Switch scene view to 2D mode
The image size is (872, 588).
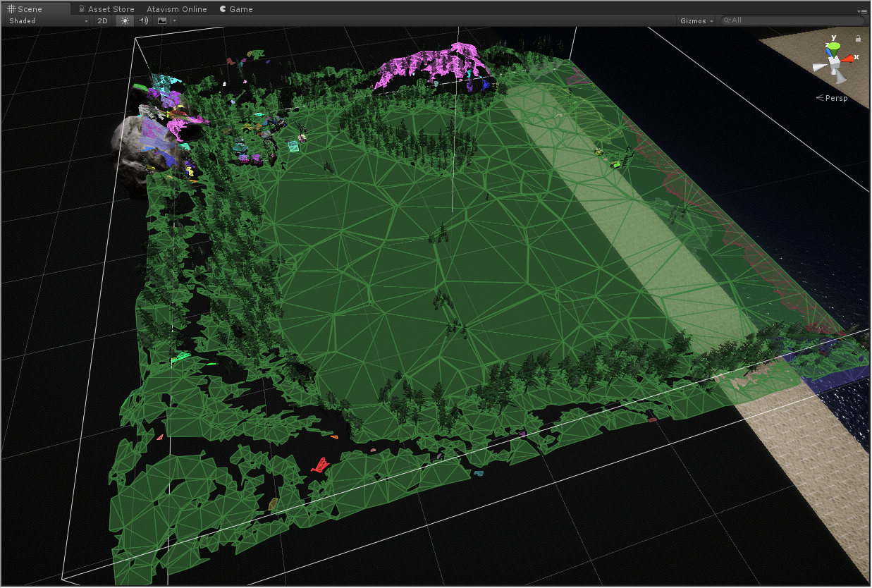pyautogui.click(x=102, y=20)
